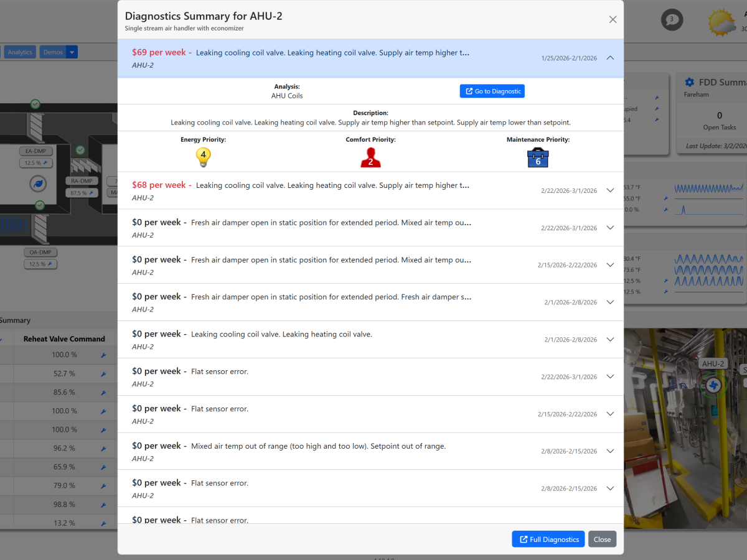Click the green leaf economizer icon

[x=37, y=184]
